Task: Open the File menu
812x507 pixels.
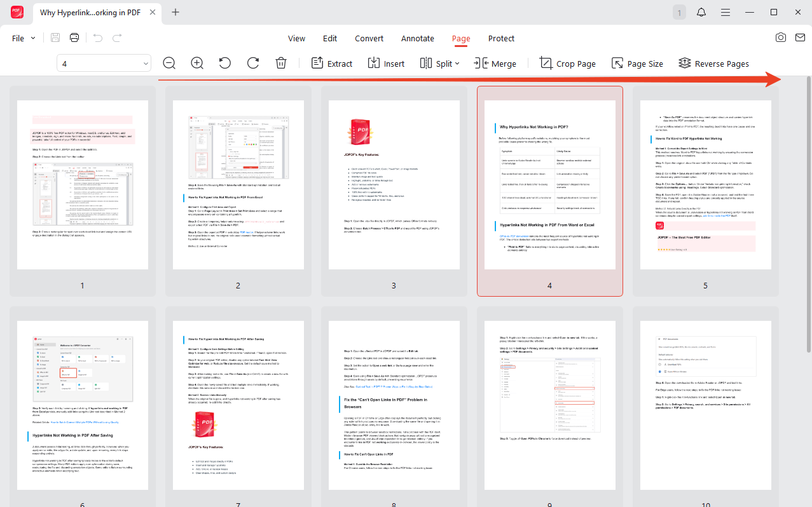Action: pos(24,38)
